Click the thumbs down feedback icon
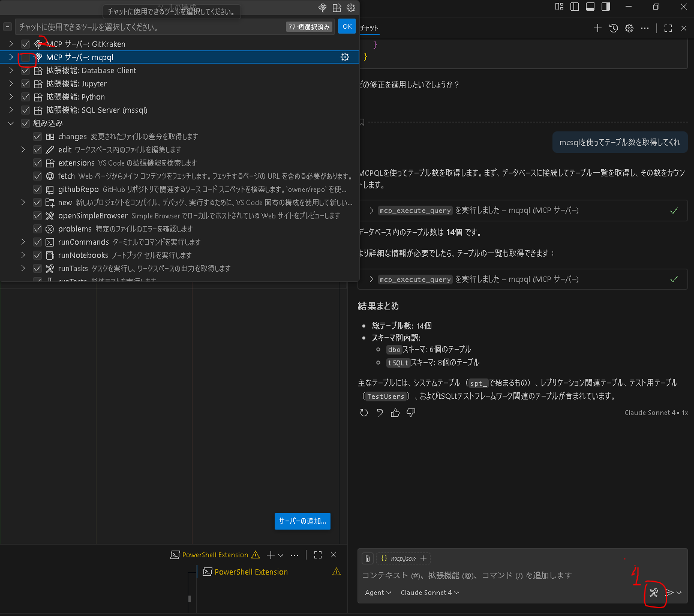Screen dimensions: 694x616 coord(411,413)
